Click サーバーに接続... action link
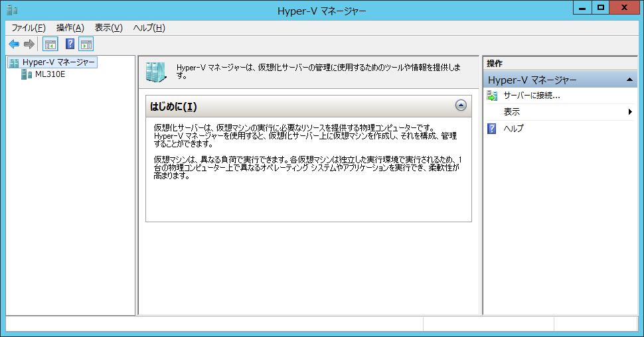 click(x=532, y=96)
